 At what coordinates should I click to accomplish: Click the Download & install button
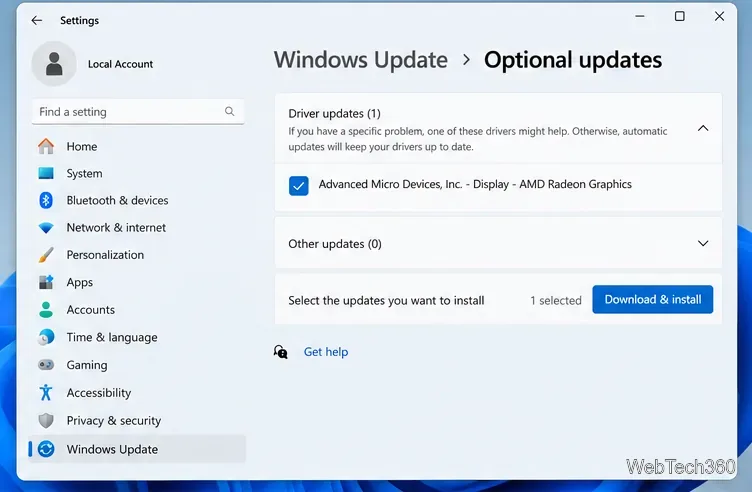(653, 300)
